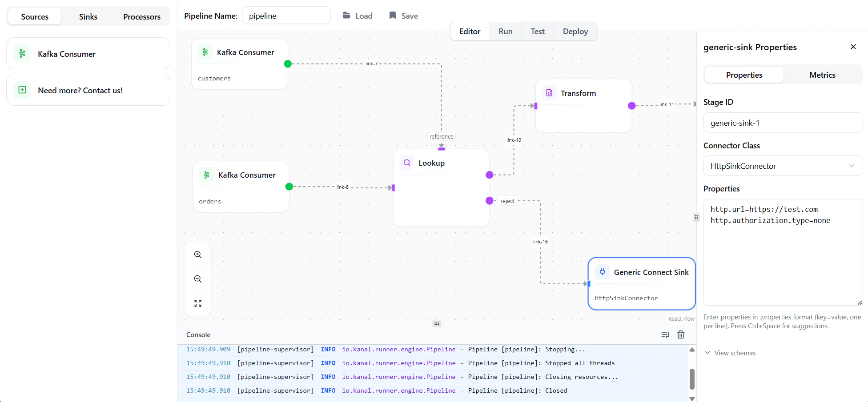
Task: Click the Deploy button
Action: click(575, 31)
